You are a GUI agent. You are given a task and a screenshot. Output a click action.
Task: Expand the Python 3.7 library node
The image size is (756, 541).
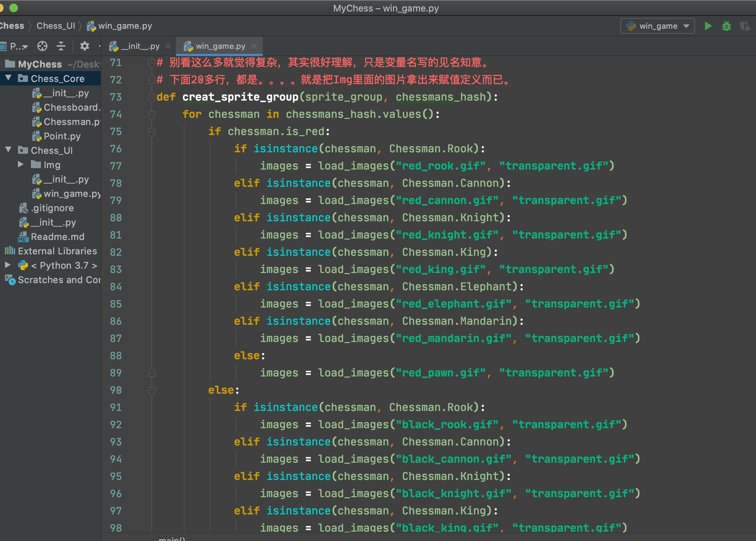click(x=8, y=265)
